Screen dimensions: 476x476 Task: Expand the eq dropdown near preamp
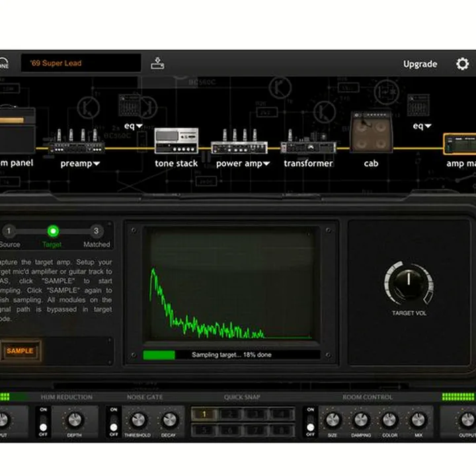click(x=139, y=126)
